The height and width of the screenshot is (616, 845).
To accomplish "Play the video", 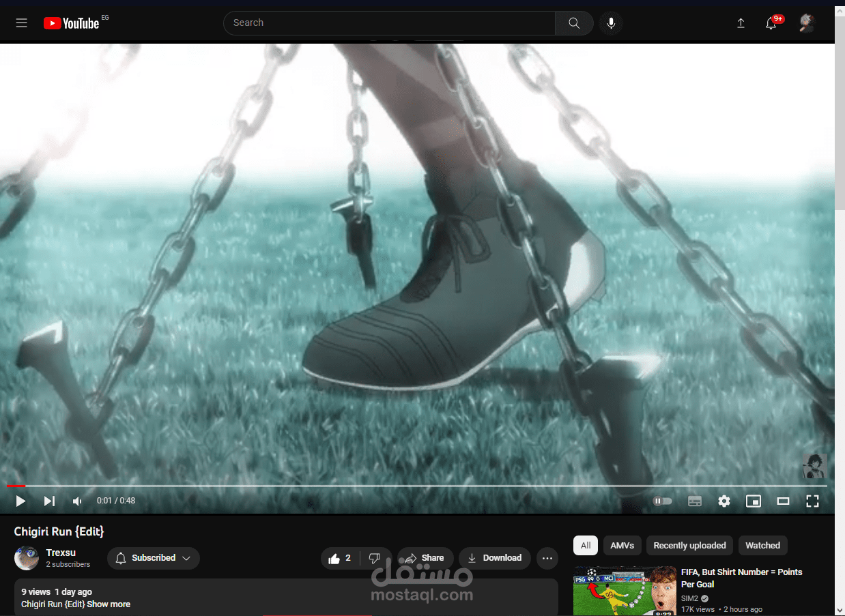I will 20,501.
